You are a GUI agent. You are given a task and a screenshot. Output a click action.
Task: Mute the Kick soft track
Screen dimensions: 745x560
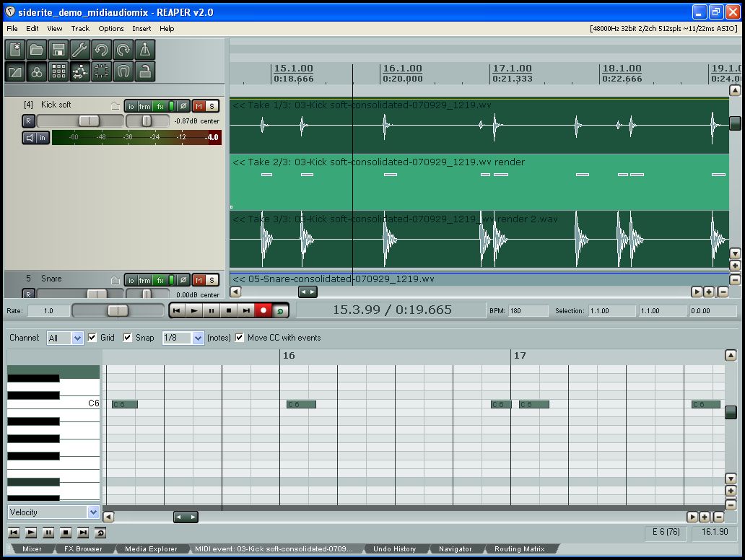pos(199,106)
